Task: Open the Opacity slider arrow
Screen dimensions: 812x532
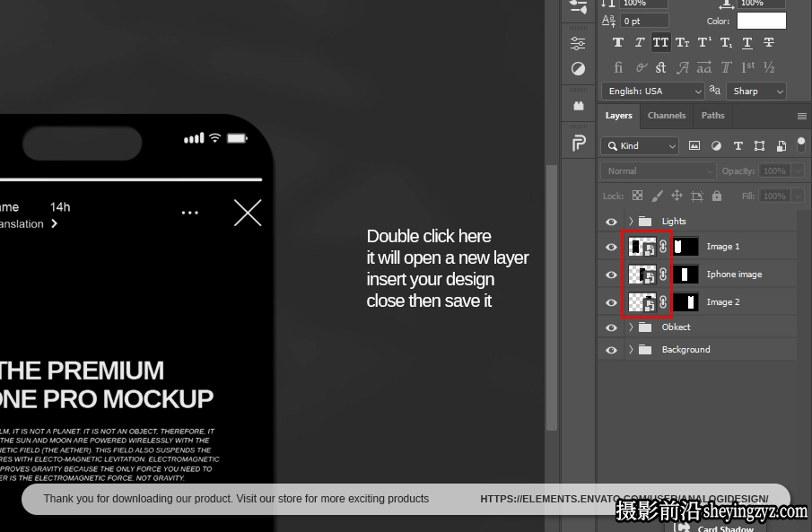Action: (x=798, y=171)
